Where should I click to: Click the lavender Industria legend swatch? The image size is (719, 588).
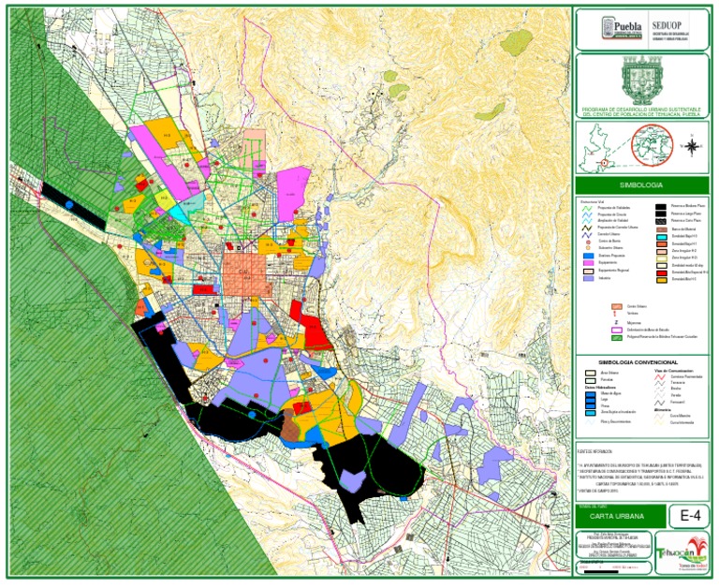pyautogui.click(x=588, y=278)
